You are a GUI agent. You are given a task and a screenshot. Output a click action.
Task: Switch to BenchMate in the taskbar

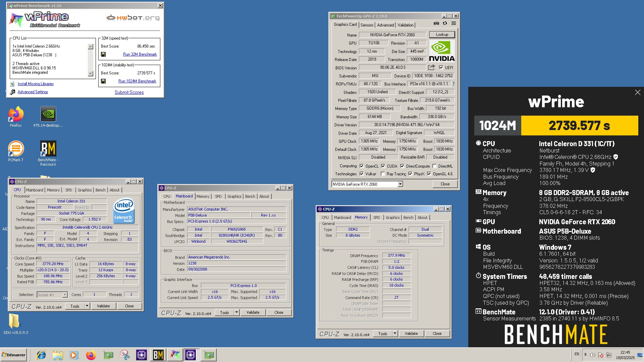coord(158,355)
